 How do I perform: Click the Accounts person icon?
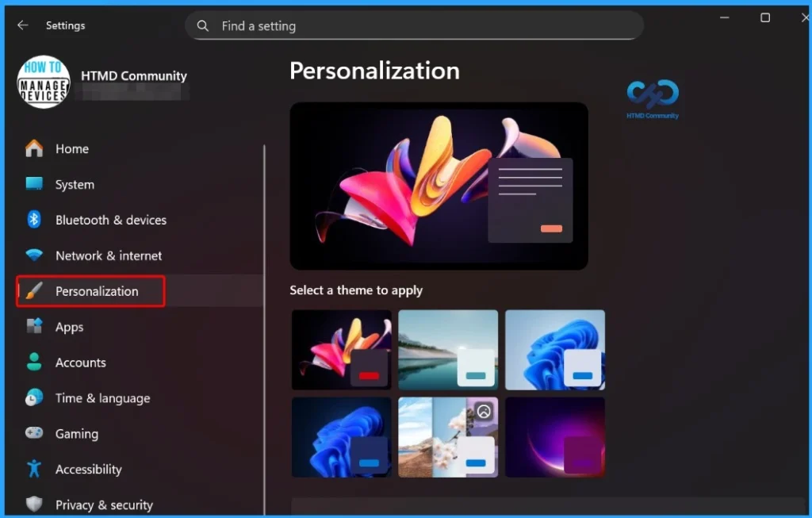[x=34, y=363]
